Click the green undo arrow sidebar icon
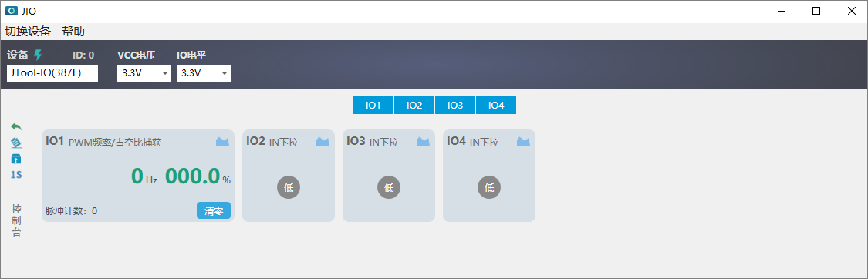Screen dimensions: 868x279 17,126
